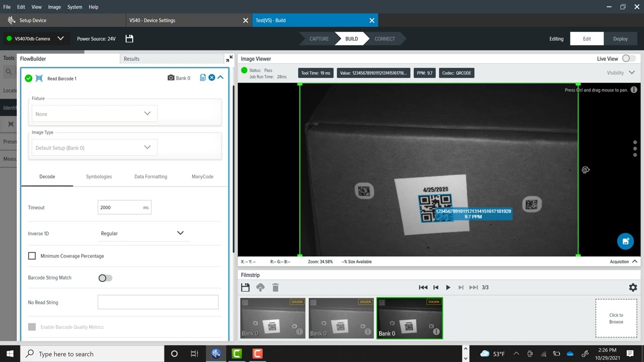Save the filmstrip images

[245, 288]
